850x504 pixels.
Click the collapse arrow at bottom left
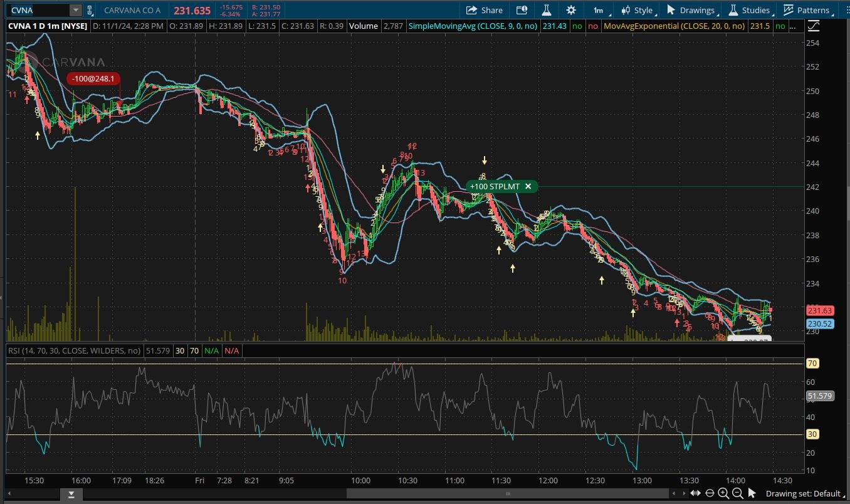[71, 495]
